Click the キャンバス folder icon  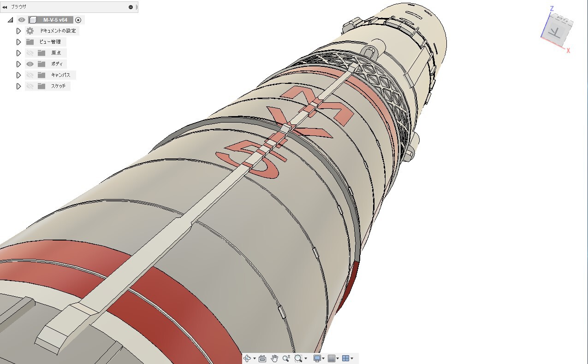[x=42, y=75]
